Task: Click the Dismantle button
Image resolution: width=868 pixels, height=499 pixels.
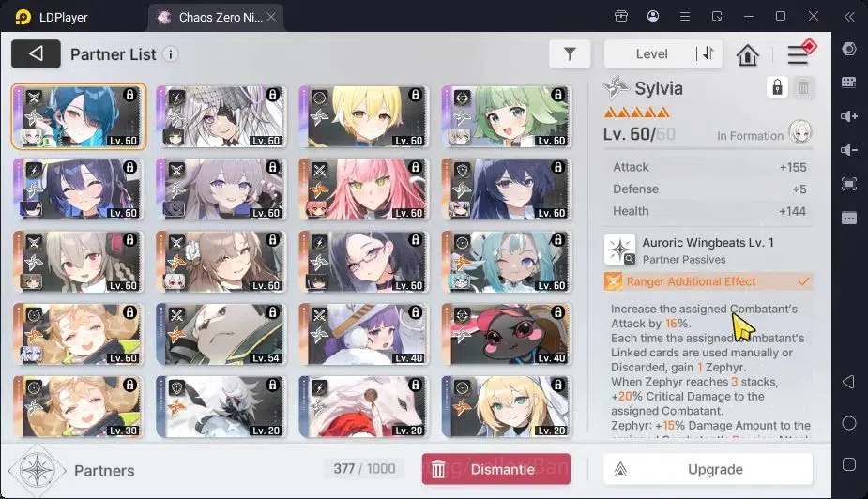Action: (496, 469)
